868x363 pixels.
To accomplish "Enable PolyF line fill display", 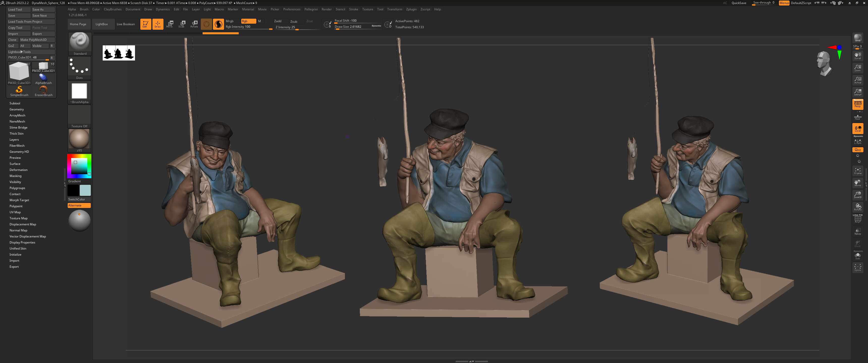I will coord(857,219).
